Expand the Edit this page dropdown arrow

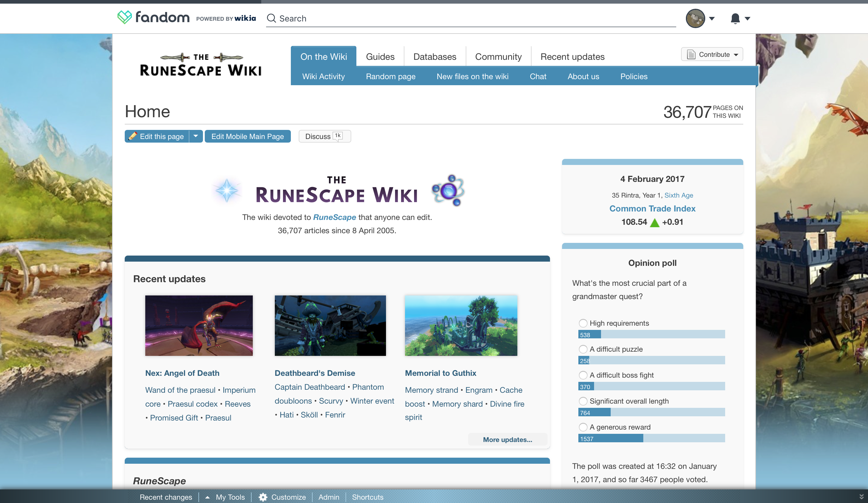pyautogui.click(x=196, y=136)
